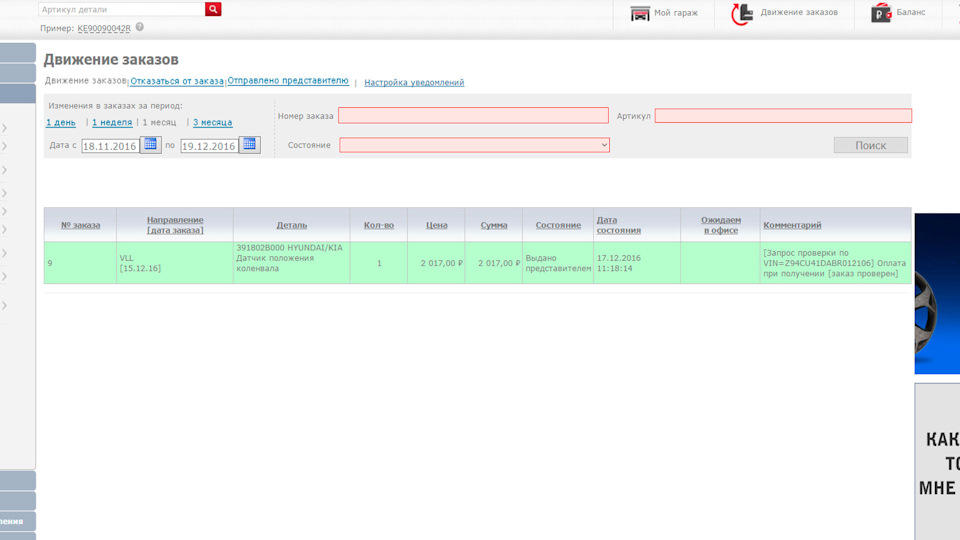Image resolution: width=960 pixels, height=540 pixels.
Task: Open Движение заказов icon in header
Action: [742, 13]
